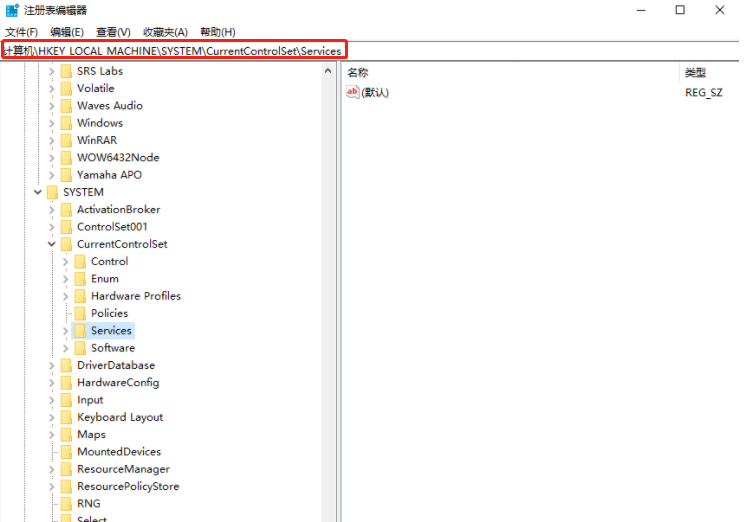Click the Yamaha APO folder icon
Image resolution: width=750 pixels, height=522 pixels.
click(x=66, y=175)
